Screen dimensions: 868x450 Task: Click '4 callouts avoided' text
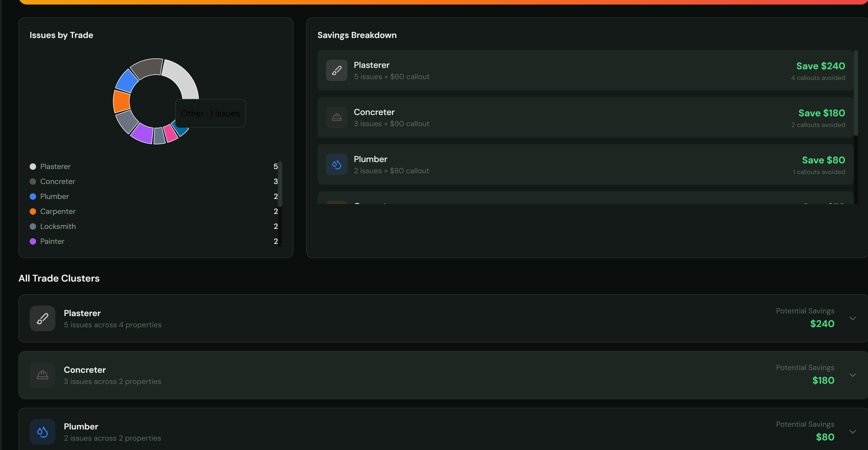(818, 78)
